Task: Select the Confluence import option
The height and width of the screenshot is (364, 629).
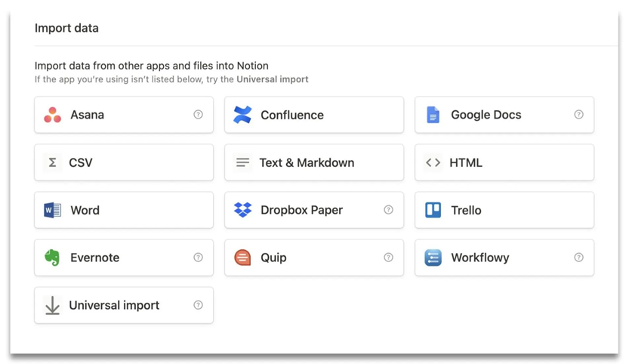Action: coord(314,115)
